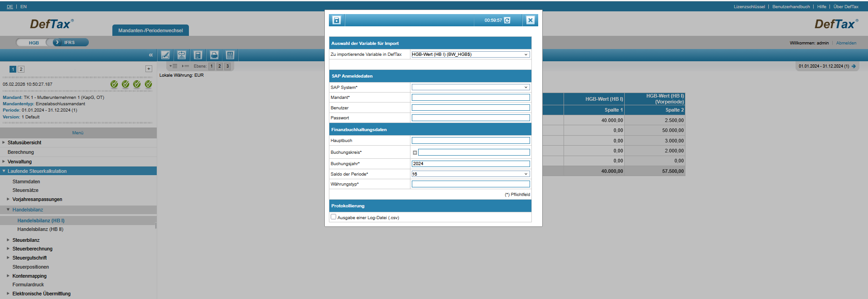
Task: Open Über DefTax link
Action: click(846, 7)
